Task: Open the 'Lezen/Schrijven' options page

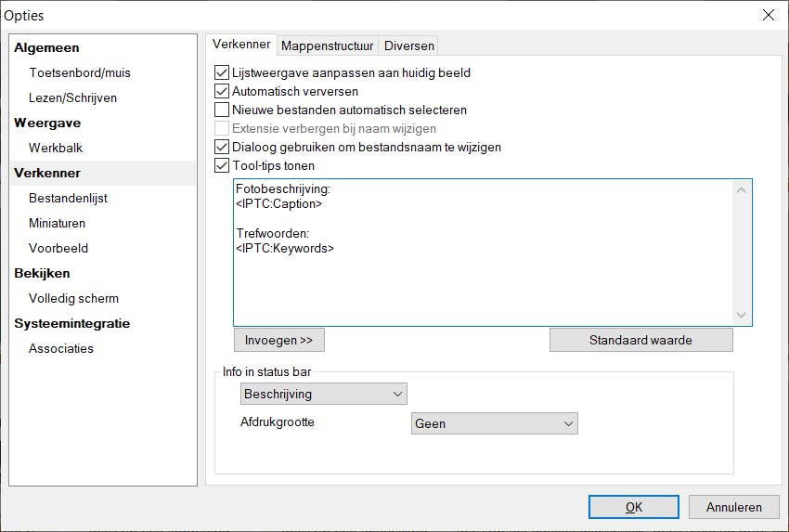Action: coord(72,97)
